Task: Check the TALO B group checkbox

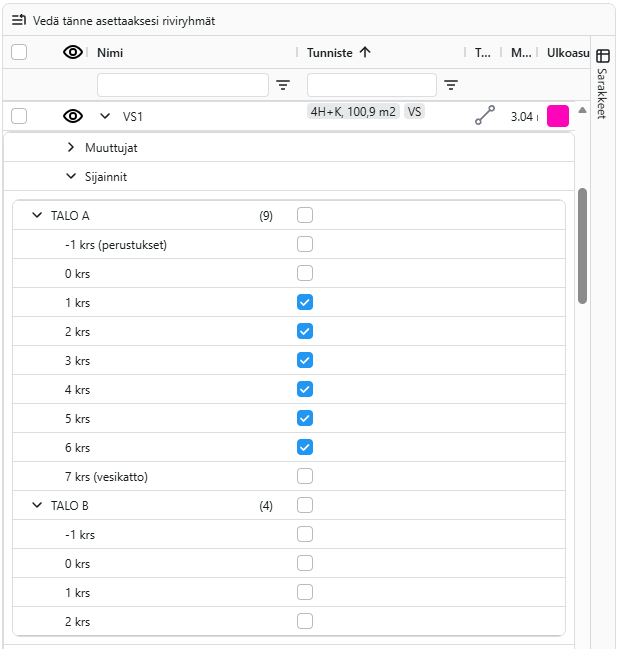Action: click(305, 505)
